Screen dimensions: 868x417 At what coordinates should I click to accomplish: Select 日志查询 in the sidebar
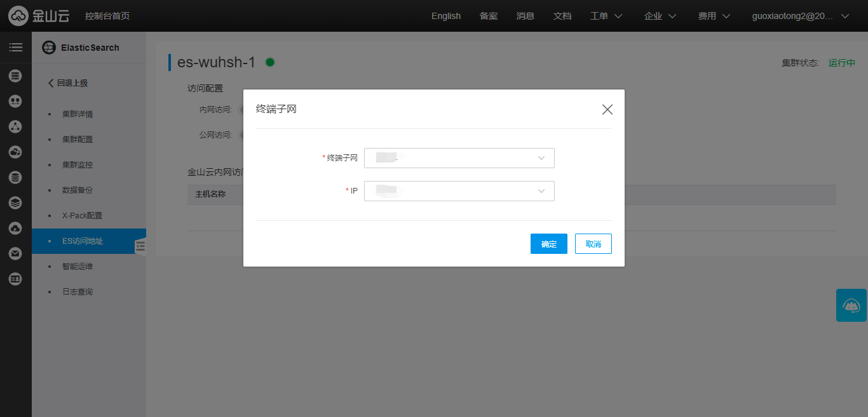point(78,292)
